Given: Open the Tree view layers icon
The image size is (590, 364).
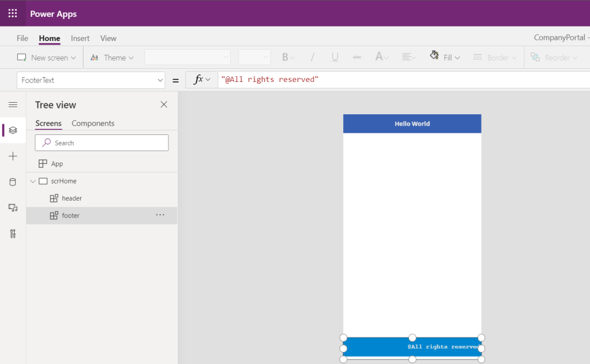Looking at the screenshot, I should 13,130.
